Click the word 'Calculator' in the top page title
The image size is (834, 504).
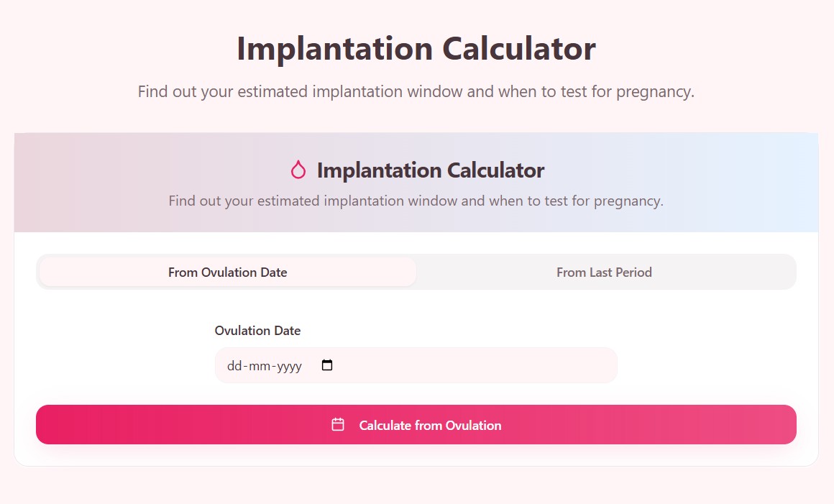click(x=518, y=49)
